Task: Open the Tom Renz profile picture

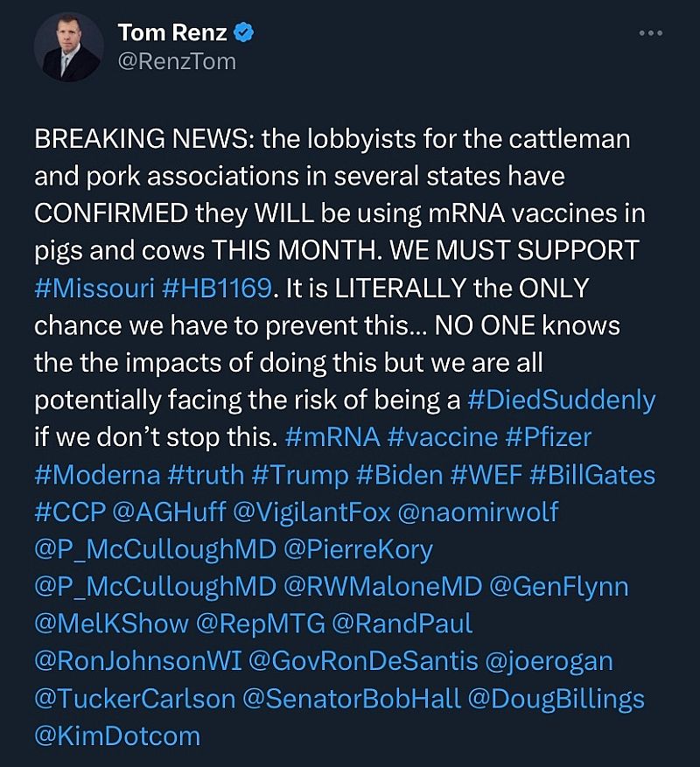Action: coord(68,47)
